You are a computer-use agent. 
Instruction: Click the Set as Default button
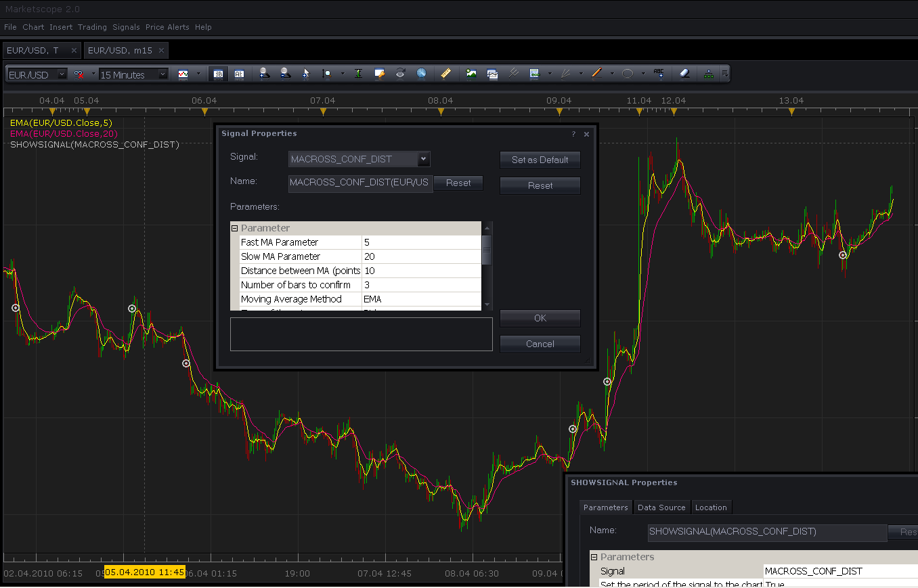(x=540, y=160)
